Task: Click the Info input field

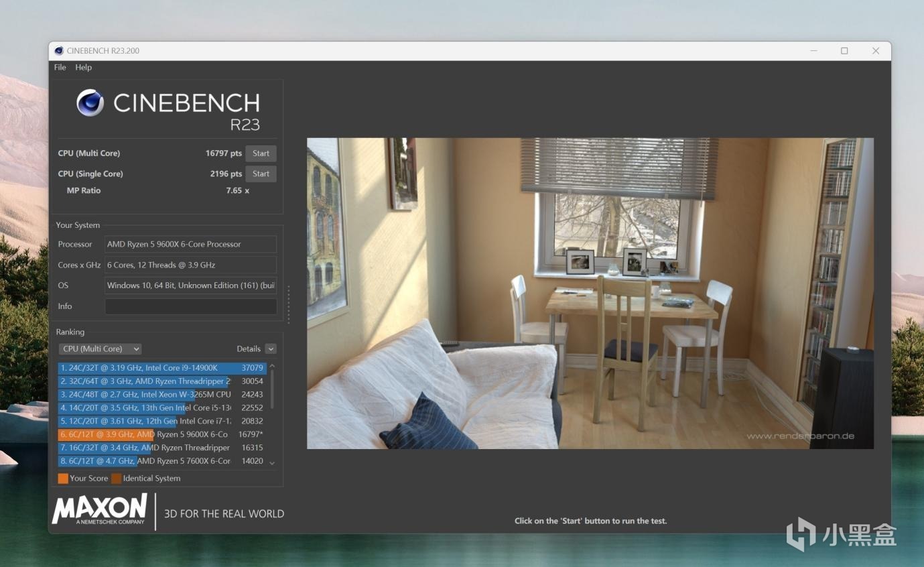Action: pyautogui.click(x=190, y=306)
